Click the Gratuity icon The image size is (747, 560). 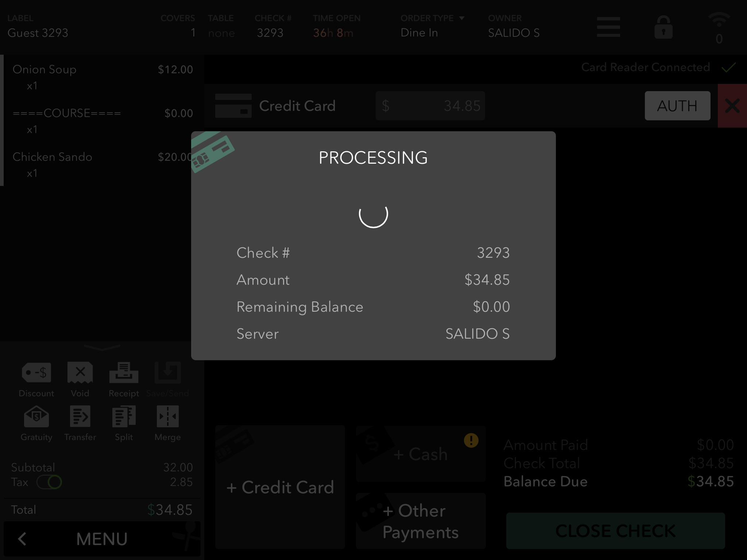tap(36, 417)
